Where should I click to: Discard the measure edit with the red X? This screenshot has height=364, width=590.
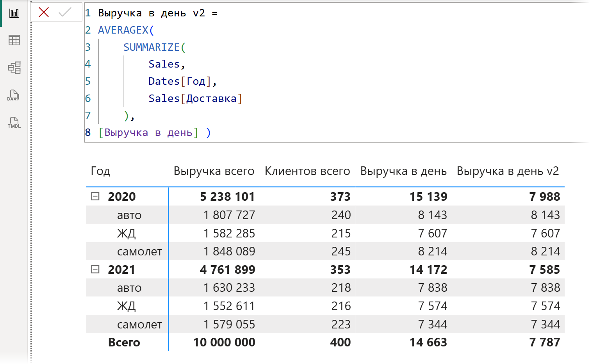pyautogui.click(x=43, y=12)
